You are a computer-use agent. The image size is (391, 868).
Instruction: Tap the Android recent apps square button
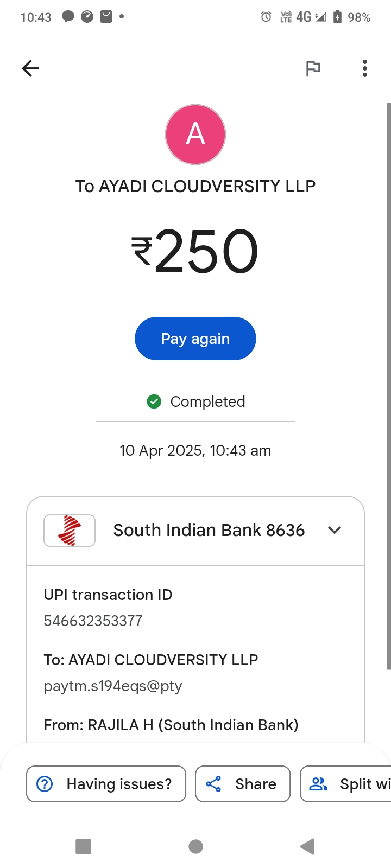coord(83,846)
